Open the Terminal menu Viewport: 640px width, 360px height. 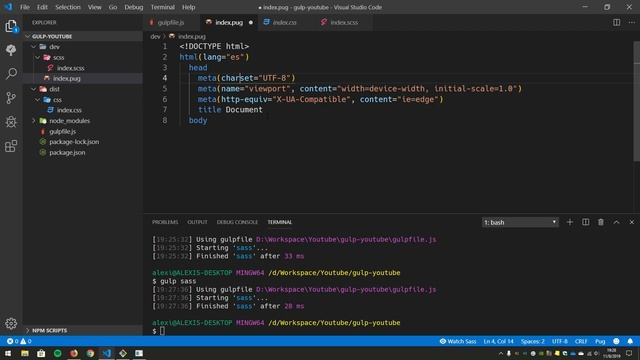coord(162,7)
